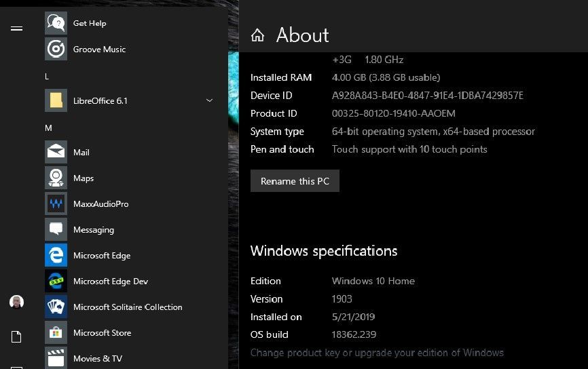Launch Microsoft Edge from its icon
Screen dimensions: 588x369
click(56, 255)
